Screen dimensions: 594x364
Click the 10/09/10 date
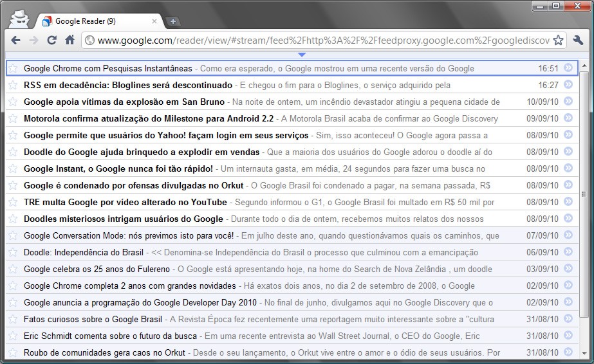543,102
